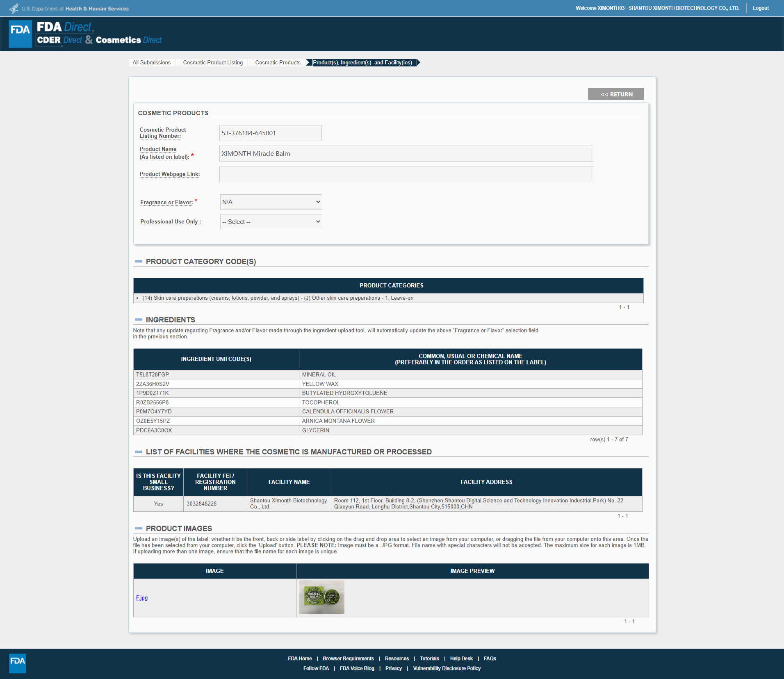Open FDA Home footer link
784x679 pixels.
click(x=300, y=658)
